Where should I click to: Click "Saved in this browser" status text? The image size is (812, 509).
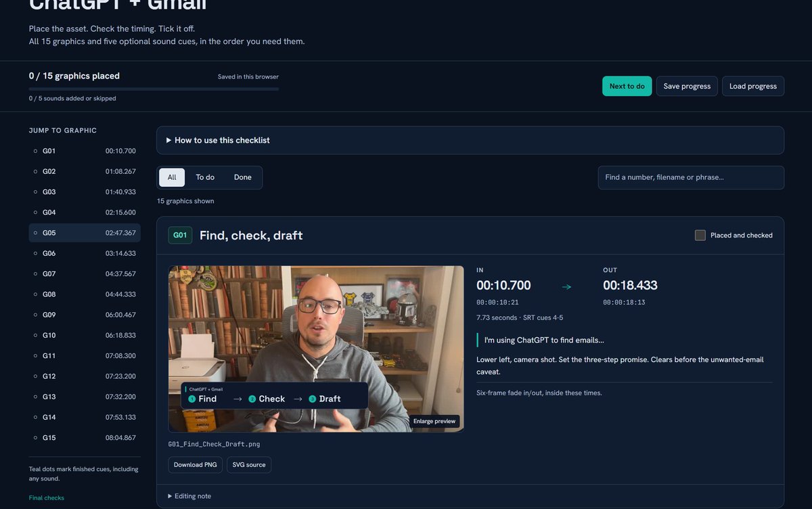click(x=248, y=76)
